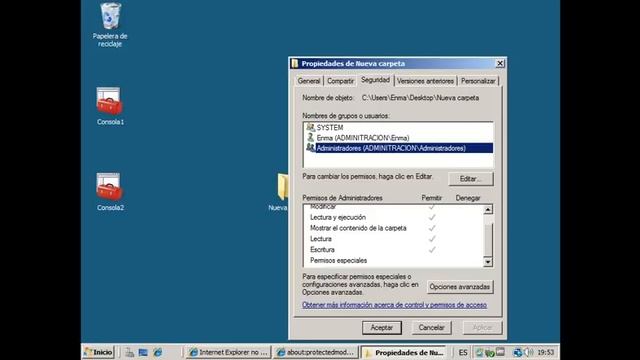This screenshot has height=360, width=640.
Task: Click the permissions list scrollbar thumb
Action: [488, 239]
